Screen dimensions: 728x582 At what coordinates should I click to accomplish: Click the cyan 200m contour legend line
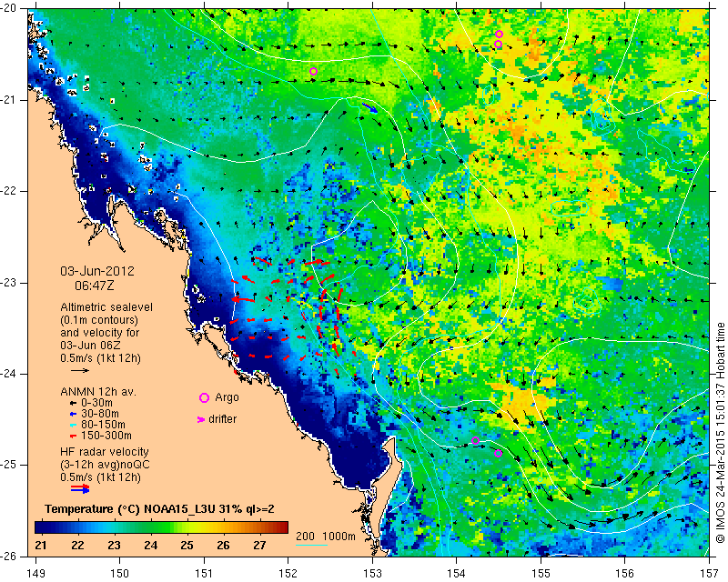coord(311,545)
